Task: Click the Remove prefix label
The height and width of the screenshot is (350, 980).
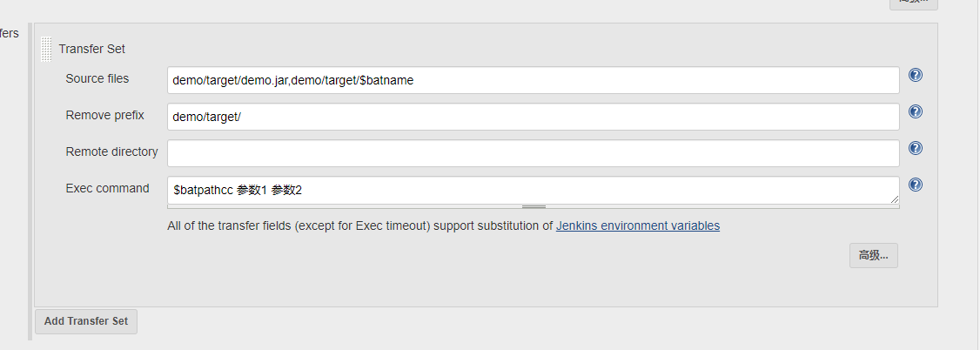Action: (x=104, y=115)
